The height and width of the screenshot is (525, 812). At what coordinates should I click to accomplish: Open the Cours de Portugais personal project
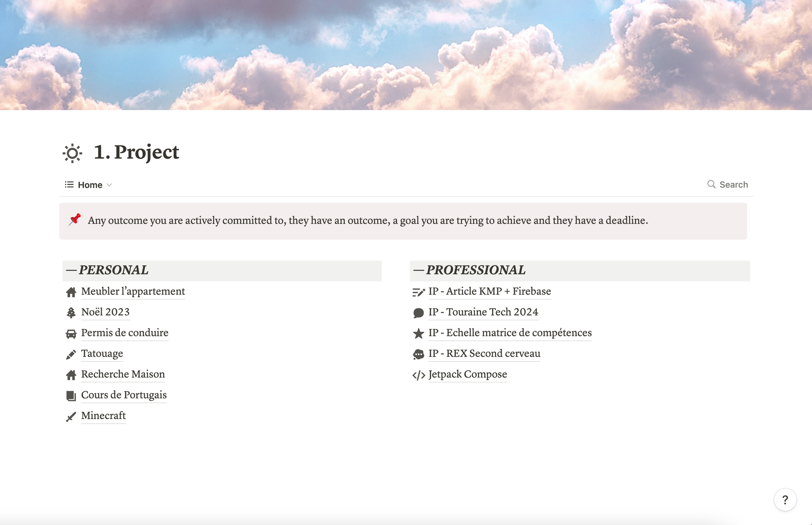[124, 395]
